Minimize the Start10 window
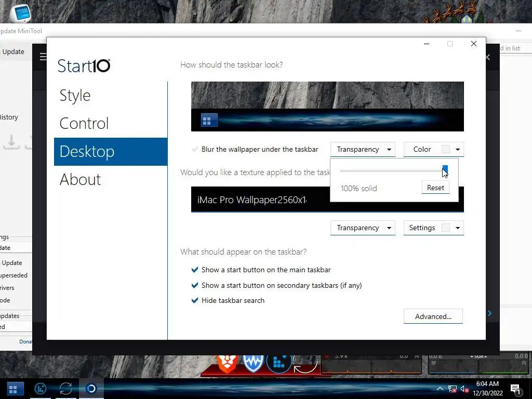 [x=427, y=44]
